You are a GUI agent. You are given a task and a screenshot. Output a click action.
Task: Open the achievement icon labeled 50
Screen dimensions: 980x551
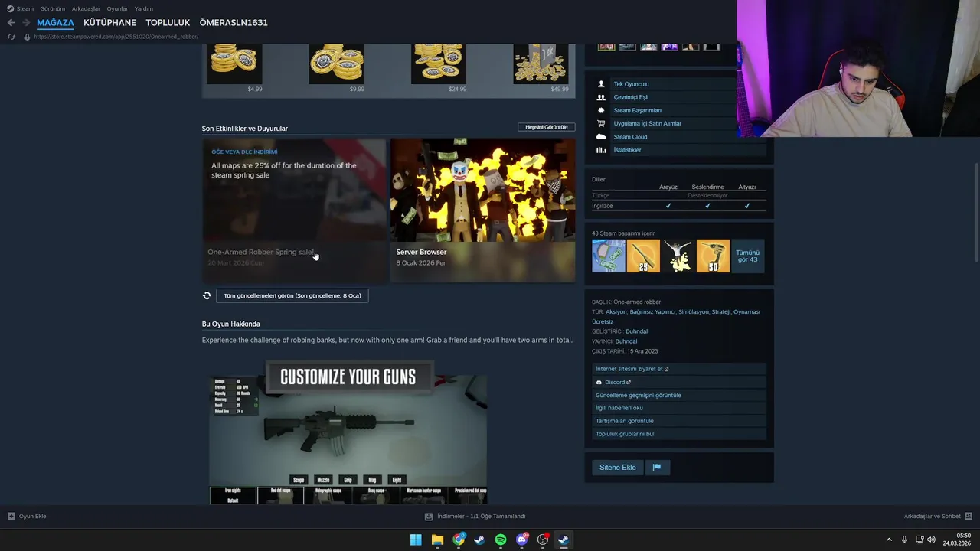pyautogui.click(x=713, y=256)
